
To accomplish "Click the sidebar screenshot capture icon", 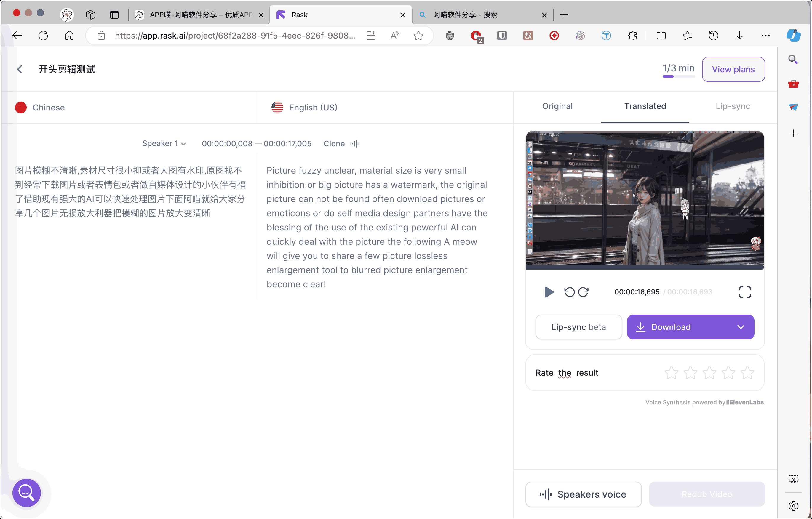I will tap(793, 479).
